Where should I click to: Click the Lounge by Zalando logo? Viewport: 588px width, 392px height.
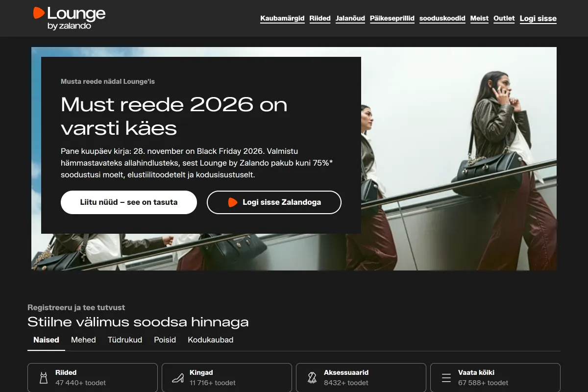click(x=69, y=18)
